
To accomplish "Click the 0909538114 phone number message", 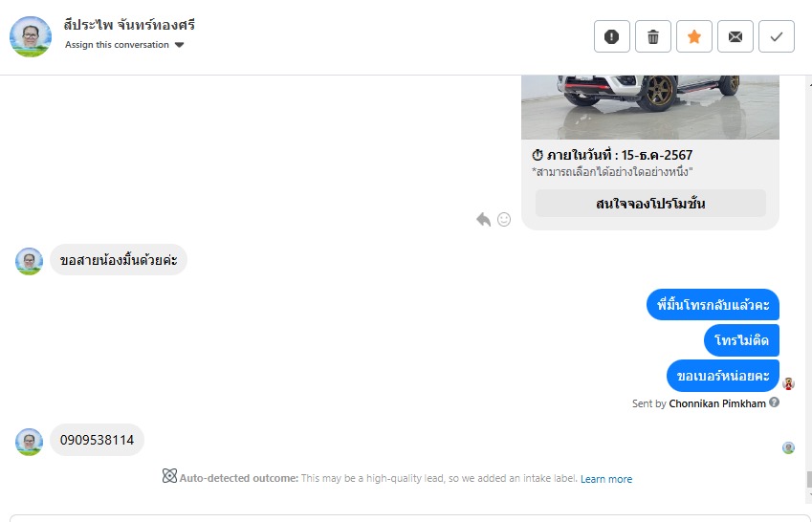I will tap(97, 441).
